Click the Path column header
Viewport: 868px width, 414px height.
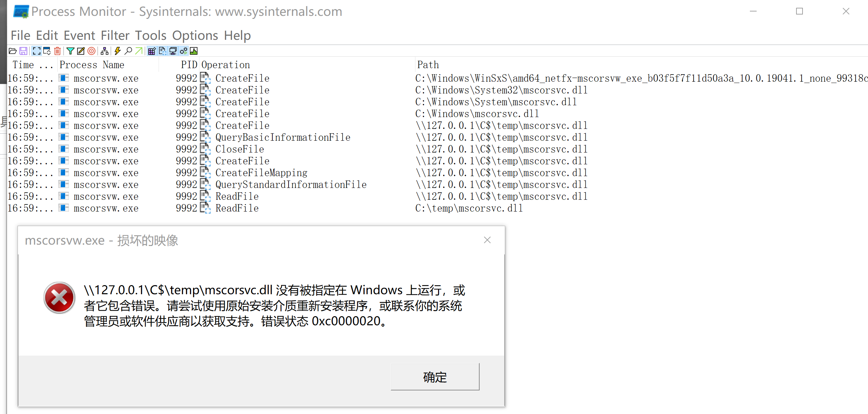(428, 65)
